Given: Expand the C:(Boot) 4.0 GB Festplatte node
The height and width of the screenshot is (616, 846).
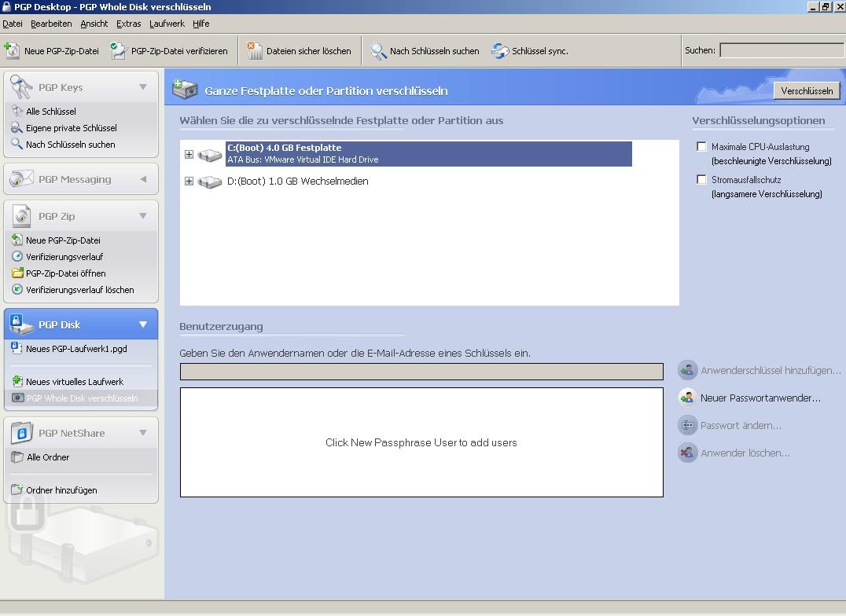Looking at the screenshot, I should tap(189, 154).
